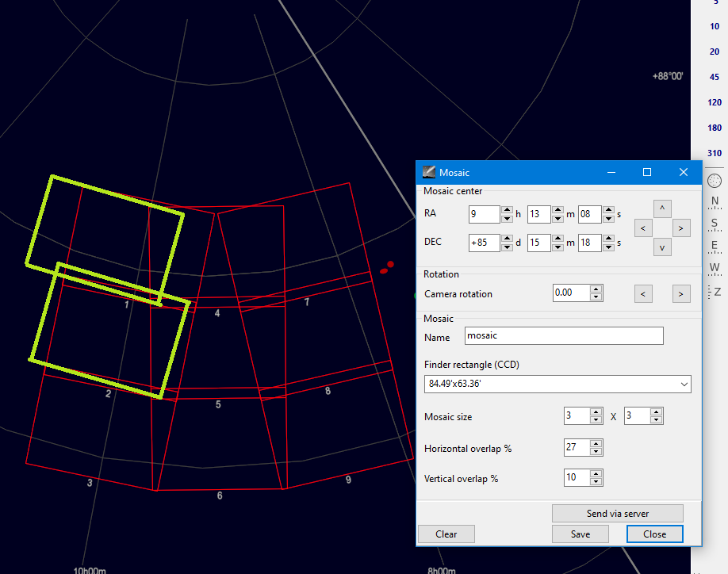Click Clear to reset the mosaic
This screenshot has width=728, height=574.
click(446, 534)
